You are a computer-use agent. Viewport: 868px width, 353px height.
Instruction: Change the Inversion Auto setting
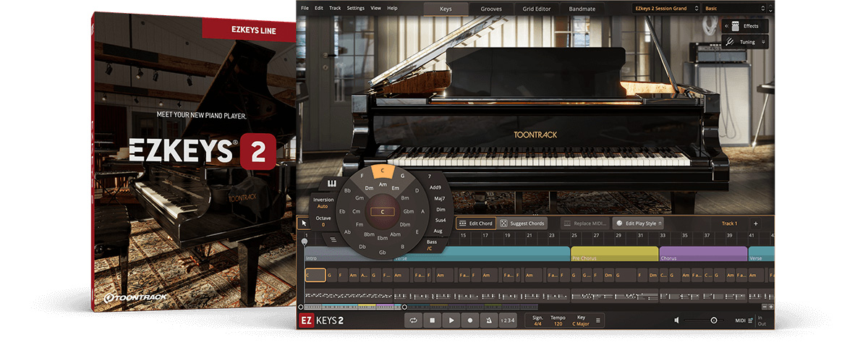323,203
